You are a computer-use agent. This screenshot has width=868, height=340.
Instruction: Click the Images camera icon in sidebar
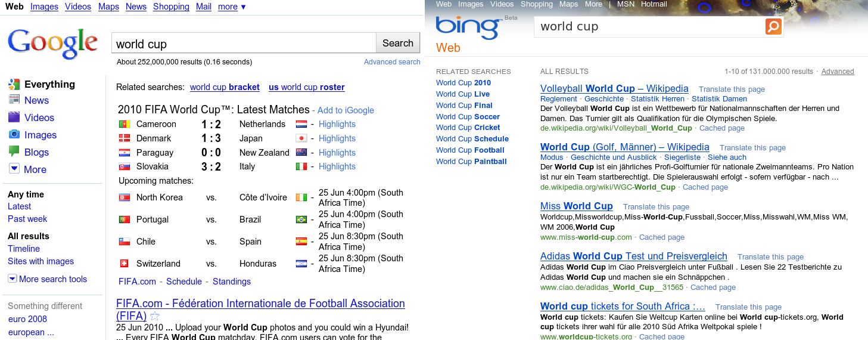pos(14,135)
